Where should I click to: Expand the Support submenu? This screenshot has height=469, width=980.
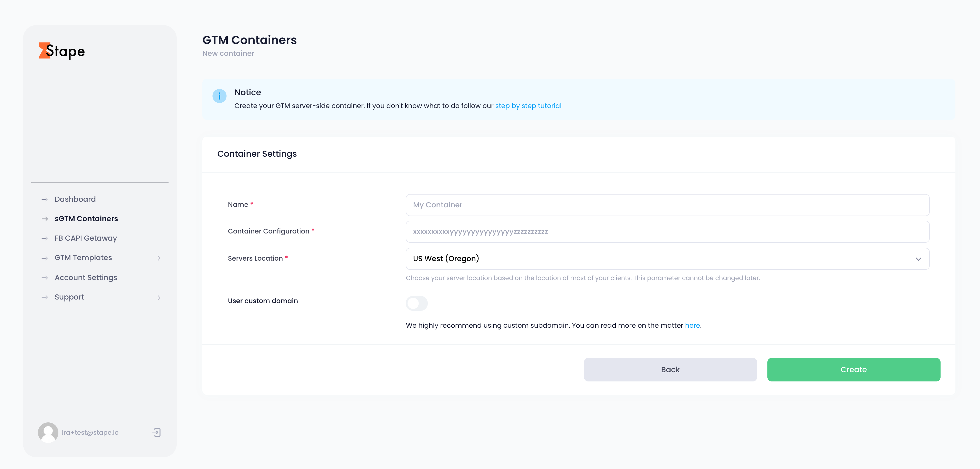159,297
